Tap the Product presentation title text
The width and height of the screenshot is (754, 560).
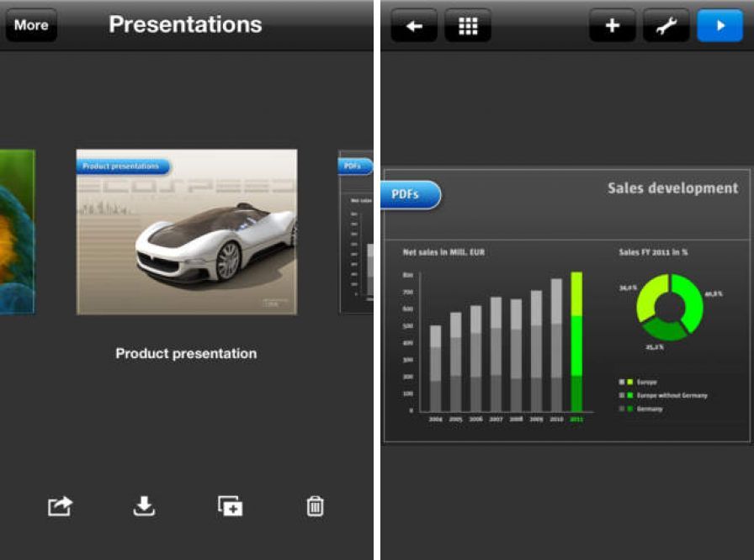(x=186, y=354)
